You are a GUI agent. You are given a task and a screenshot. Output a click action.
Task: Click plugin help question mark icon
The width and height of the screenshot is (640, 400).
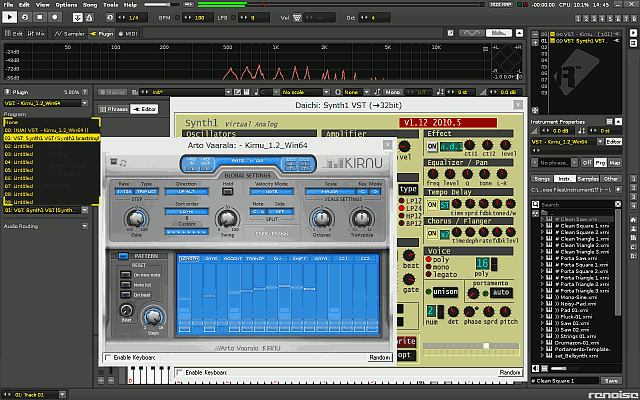coord(85,92)
